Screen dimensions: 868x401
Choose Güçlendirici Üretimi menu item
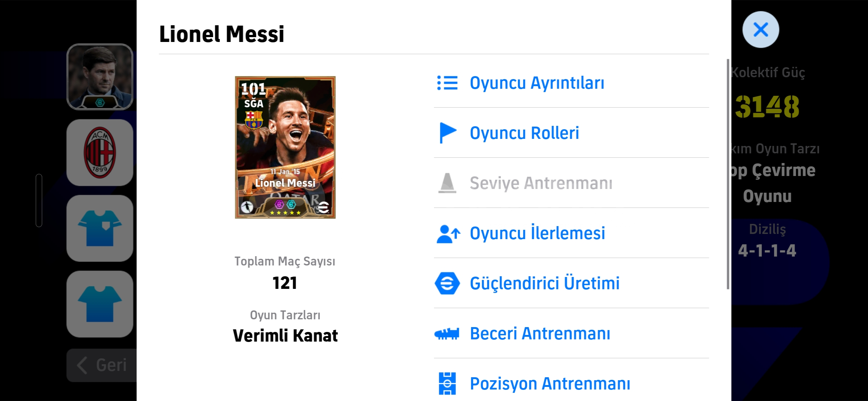[545, 283]
